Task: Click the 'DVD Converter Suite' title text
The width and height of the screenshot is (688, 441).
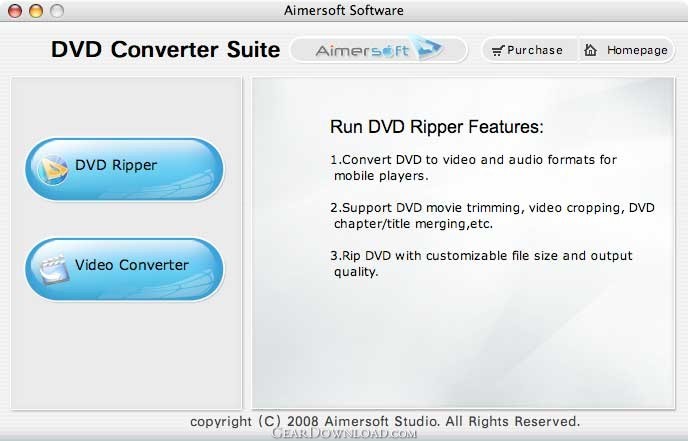Action: tap(165, 49)
